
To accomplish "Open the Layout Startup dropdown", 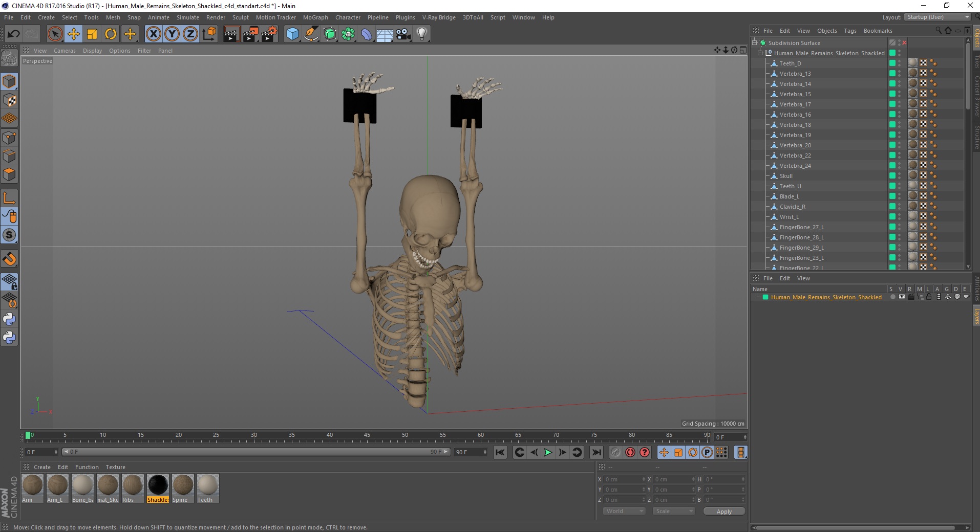I will [x=938, y=17].
